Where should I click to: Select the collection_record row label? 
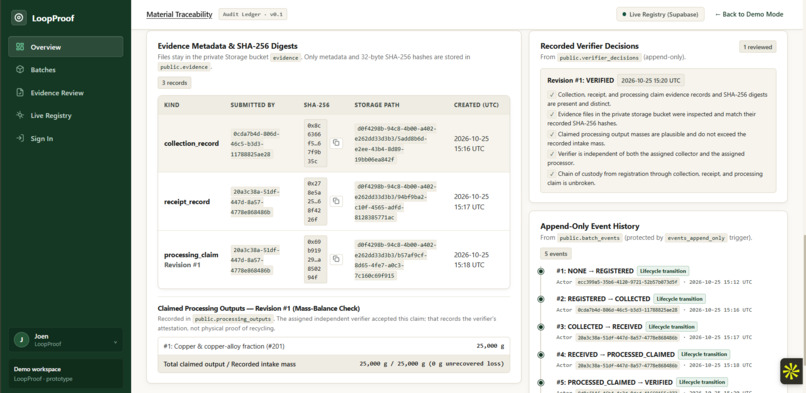click(191, 143)
